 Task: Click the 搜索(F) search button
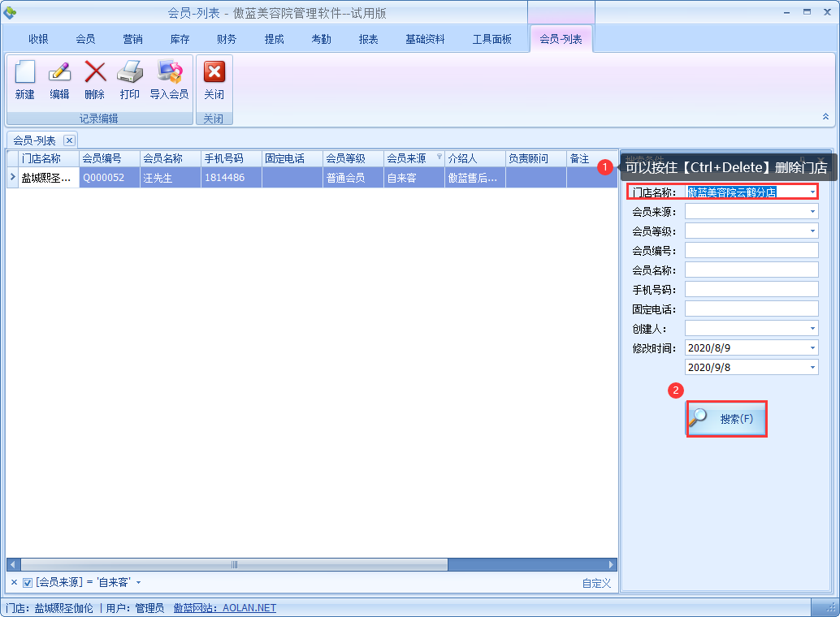pos(726,419)
